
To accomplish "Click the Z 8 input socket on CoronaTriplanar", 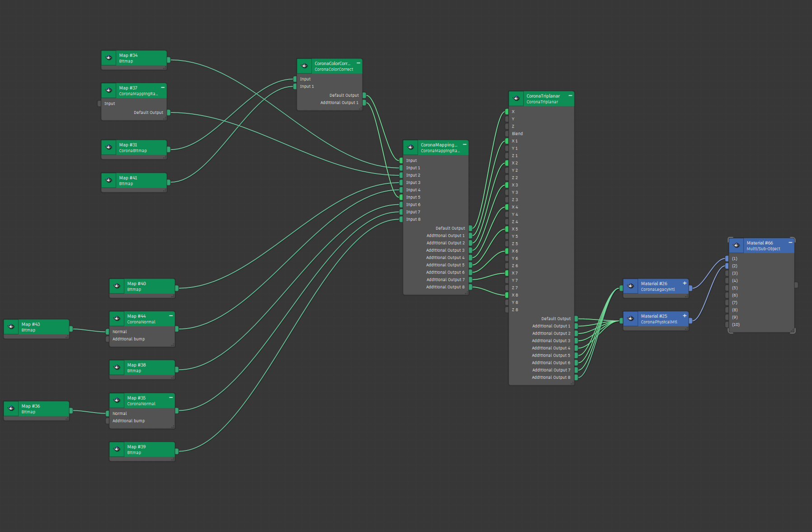I will point(507,310).
